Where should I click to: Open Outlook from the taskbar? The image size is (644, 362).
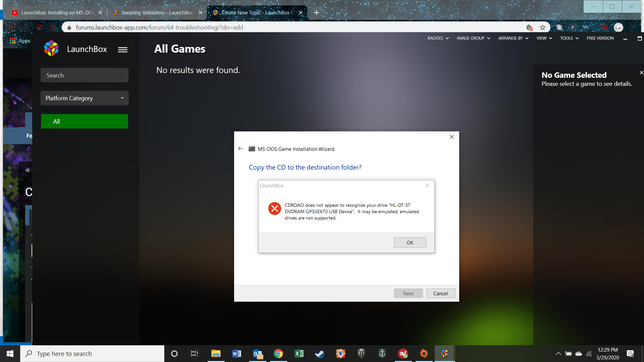(x=258, y=354)
